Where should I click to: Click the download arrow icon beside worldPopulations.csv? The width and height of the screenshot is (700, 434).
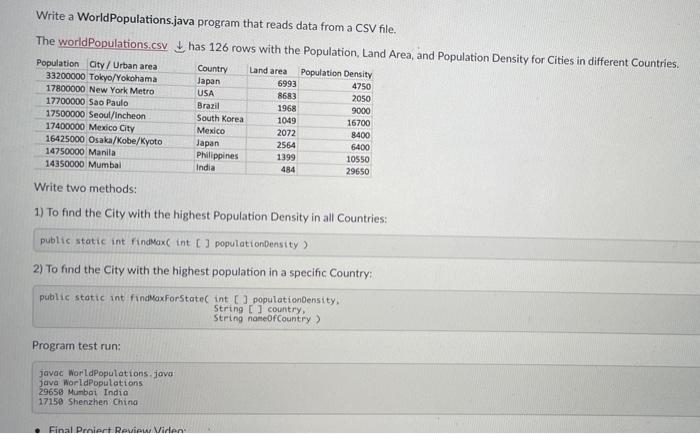point(179,46)
